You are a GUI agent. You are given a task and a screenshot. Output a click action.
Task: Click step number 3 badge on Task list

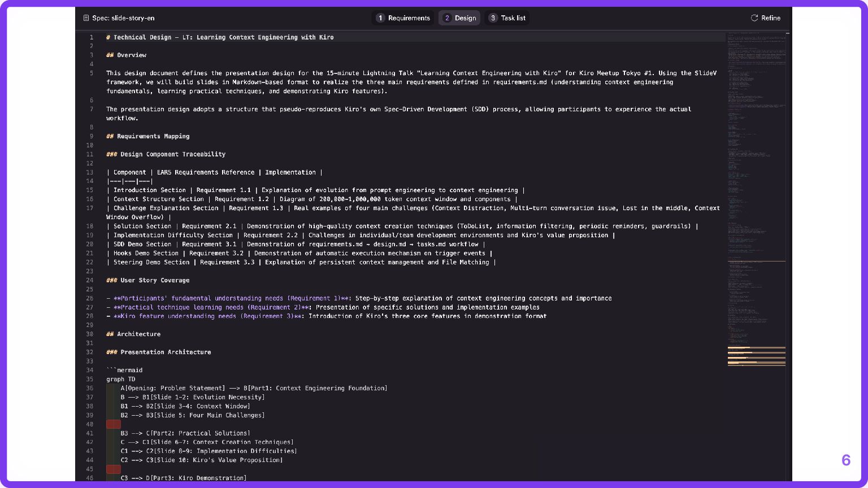pos(493,18)
